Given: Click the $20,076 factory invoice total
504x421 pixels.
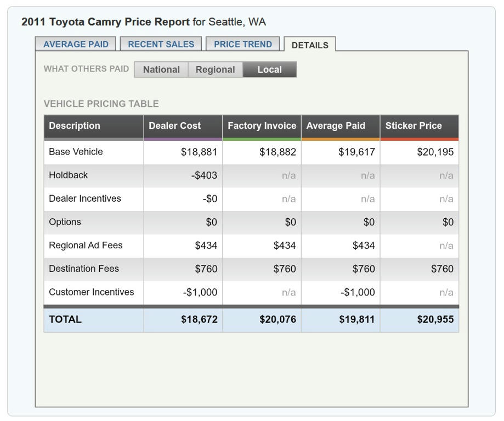Looking at the screenshot, I should [x=278, y=320].
